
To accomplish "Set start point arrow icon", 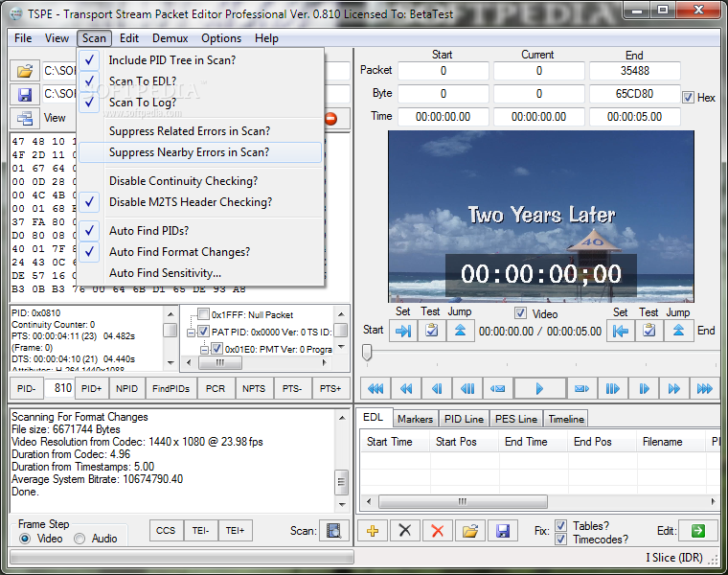I will pyautogui.click(x=403, y=331).
